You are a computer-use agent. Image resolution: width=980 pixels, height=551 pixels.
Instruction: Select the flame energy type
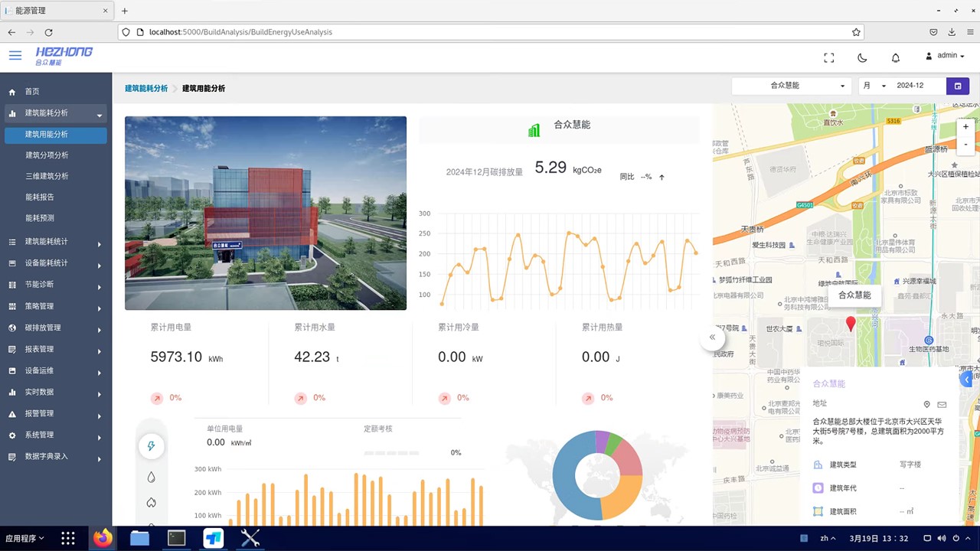[151, 503]
